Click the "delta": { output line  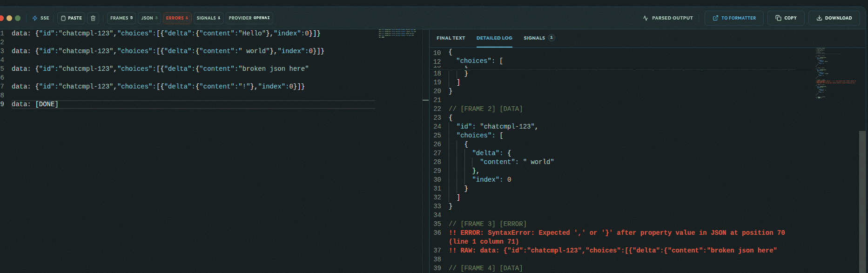[x=491, y=153]
